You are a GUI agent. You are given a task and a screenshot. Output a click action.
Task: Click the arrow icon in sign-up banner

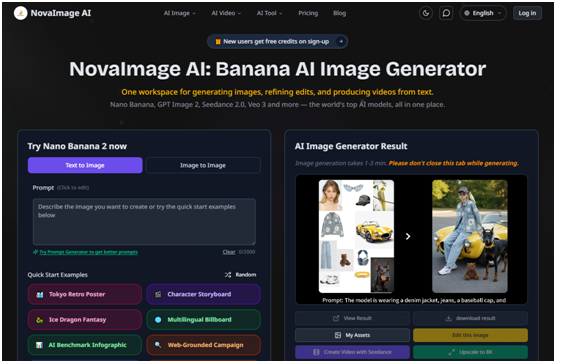pos(340,42)
